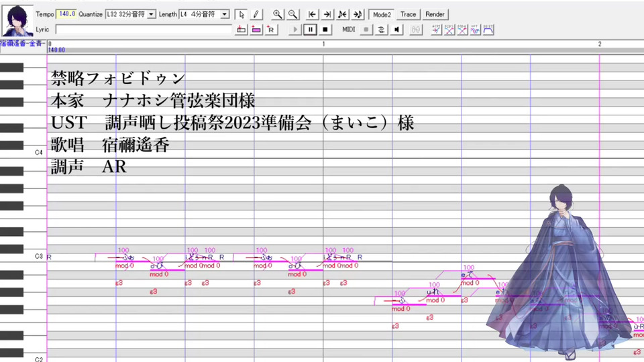Click the Trace button
644x362 pixels.
tap(409, 14)
